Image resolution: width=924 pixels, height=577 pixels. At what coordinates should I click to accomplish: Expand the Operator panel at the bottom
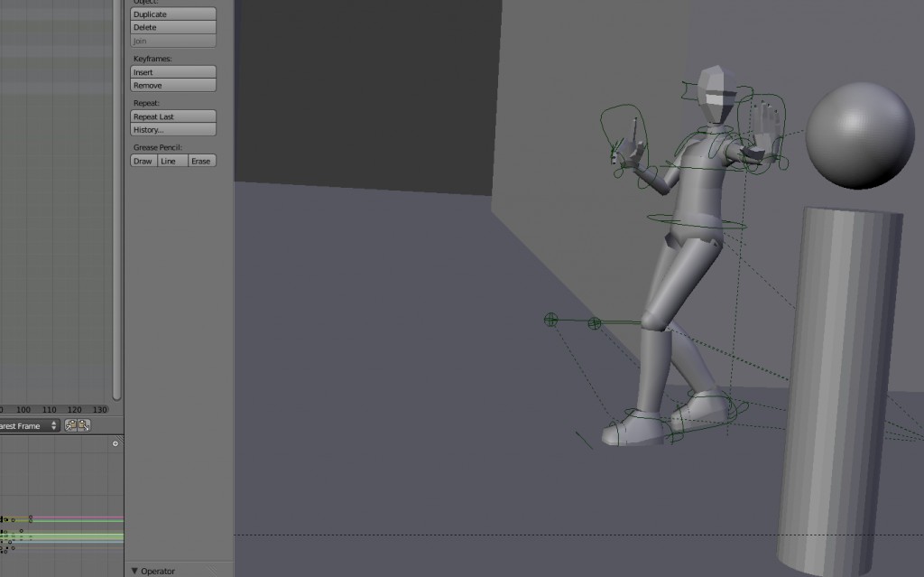[x=156, y=570]
